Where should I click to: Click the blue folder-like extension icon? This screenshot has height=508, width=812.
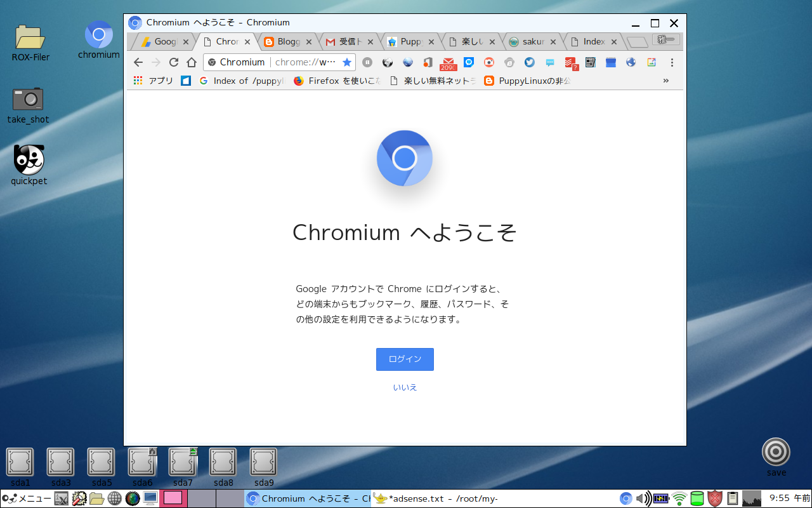click(610, 62)
